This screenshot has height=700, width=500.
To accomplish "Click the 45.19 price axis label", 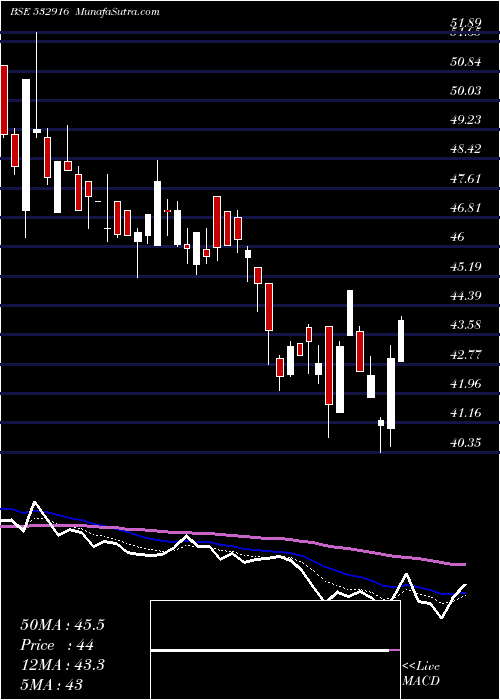I will pos(466,267).
